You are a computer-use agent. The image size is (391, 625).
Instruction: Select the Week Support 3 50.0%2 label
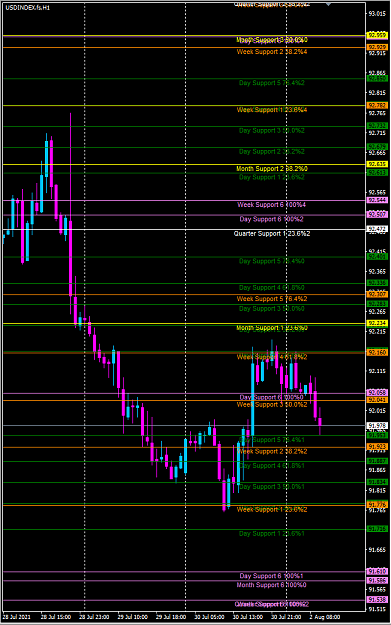tap(272, 405)
